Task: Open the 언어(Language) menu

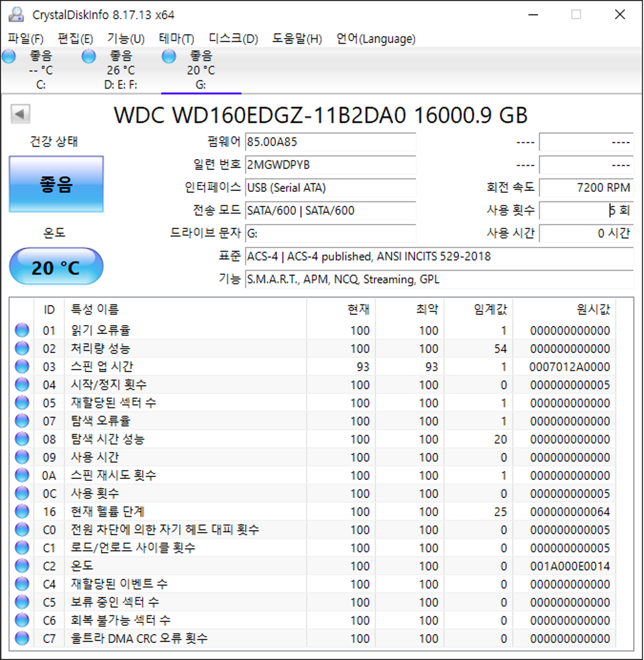Action: [x=375, y=39]
